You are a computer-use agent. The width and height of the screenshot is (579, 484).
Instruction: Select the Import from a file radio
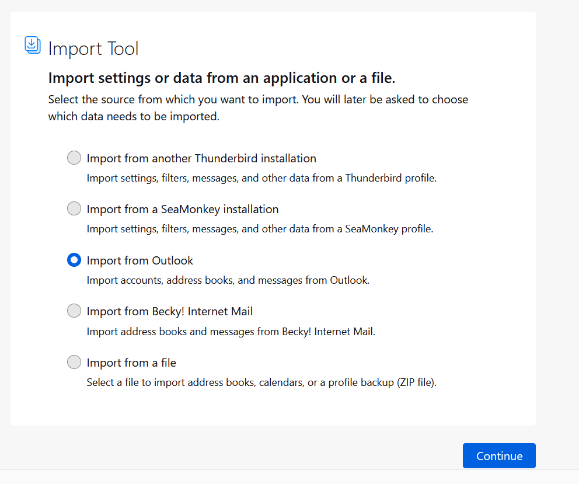74,362
